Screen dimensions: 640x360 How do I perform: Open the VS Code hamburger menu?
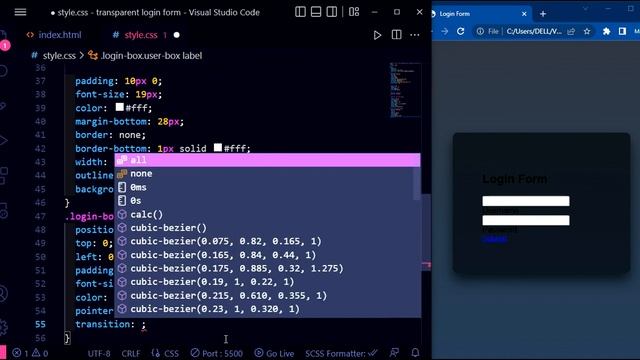[20, 12]
